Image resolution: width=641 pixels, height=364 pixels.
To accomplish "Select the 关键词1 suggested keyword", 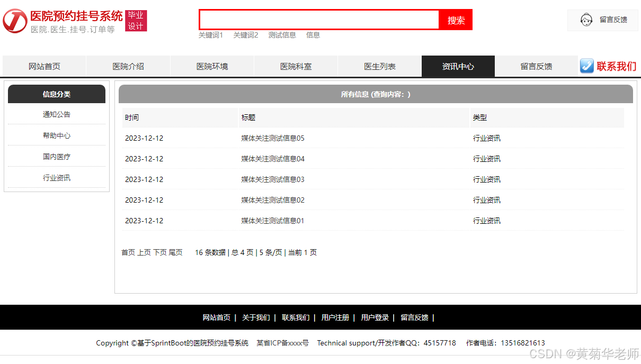I will click(x=211, y=35).
